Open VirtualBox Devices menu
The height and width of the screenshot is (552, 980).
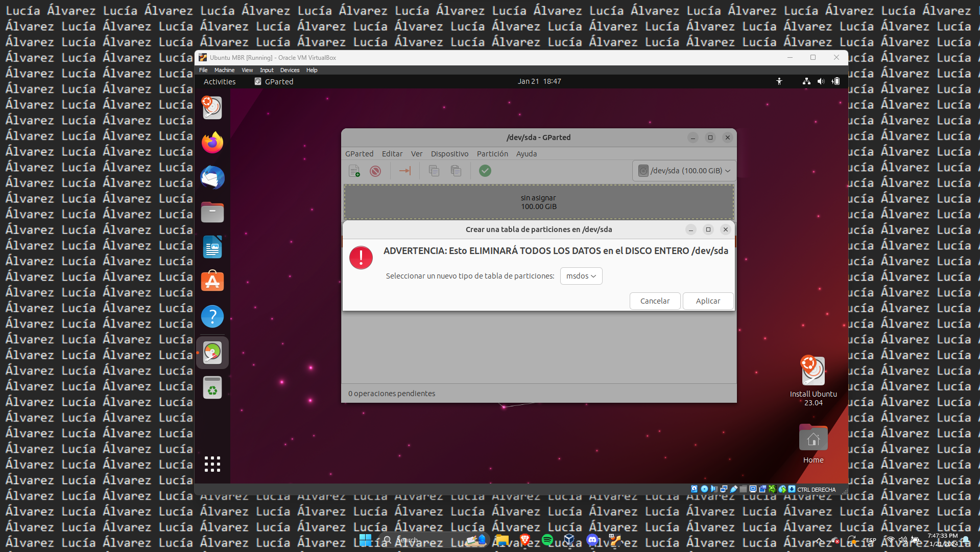pyautogui.click(x=290, y=70)
